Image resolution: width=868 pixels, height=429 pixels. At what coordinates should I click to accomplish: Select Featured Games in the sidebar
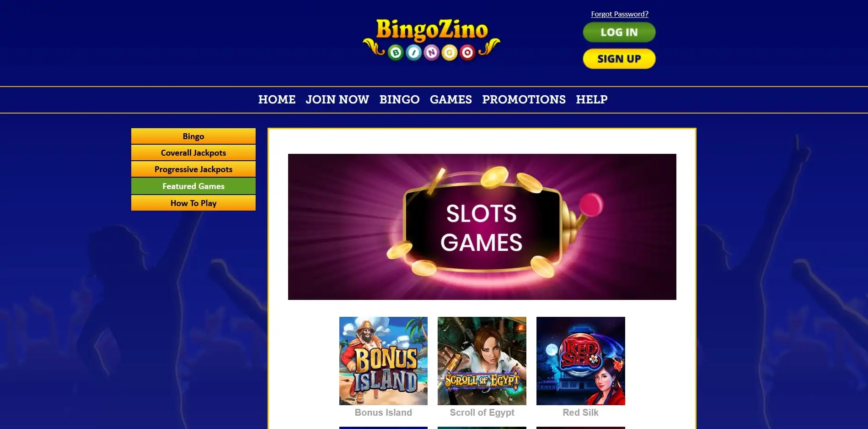click(x=193, y=186)
